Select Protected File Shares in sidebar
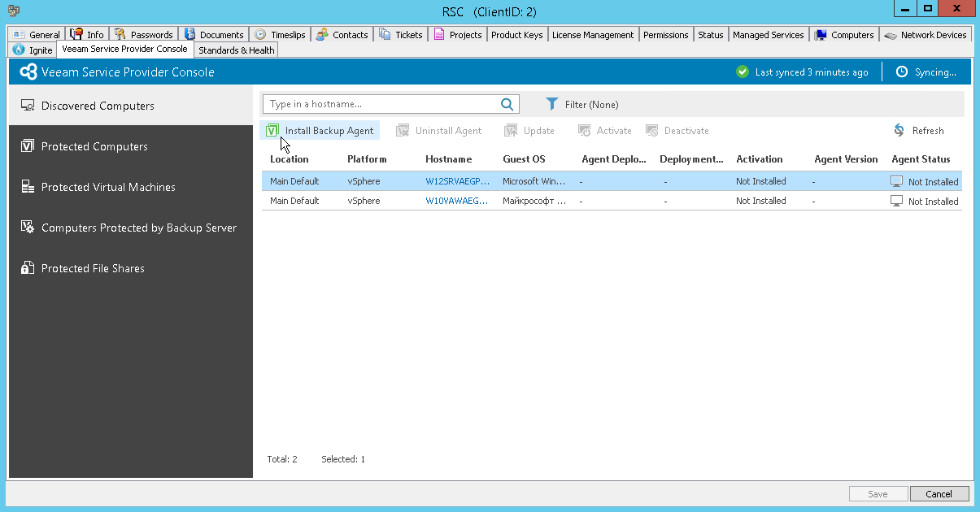The width and height of the screenshot is (980, 512). coord(93,268)
